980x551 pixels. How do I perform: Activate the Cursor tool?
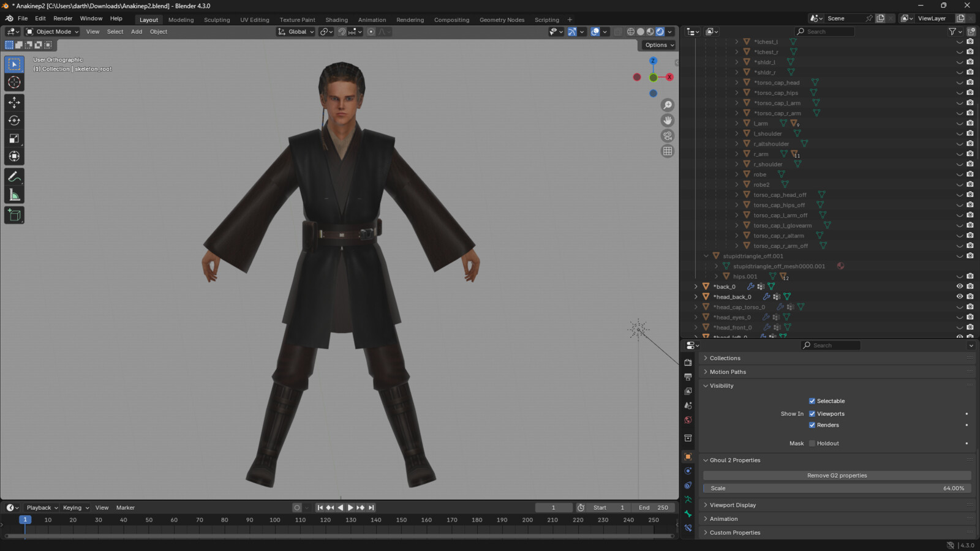coord(14,82)
